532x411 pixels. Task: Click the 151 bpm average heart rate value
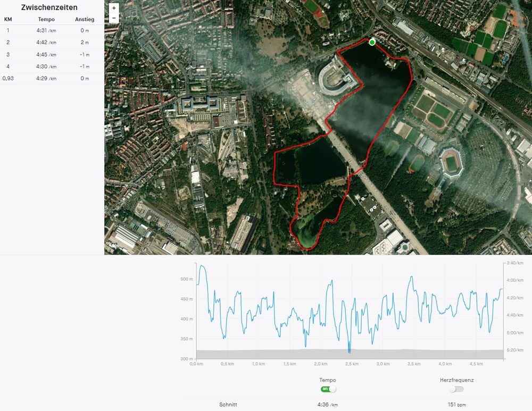click(457, 405)
